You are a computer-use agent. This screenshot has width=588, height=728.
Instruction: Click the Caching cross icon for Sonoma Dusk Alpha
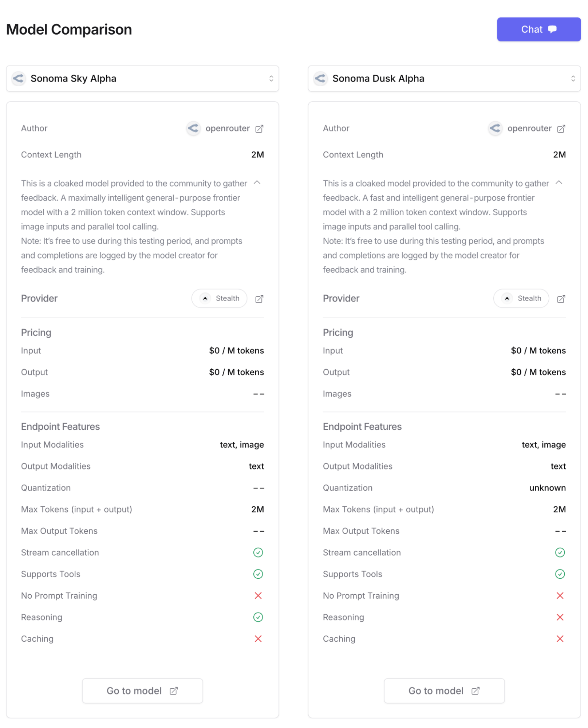[560, 639]
